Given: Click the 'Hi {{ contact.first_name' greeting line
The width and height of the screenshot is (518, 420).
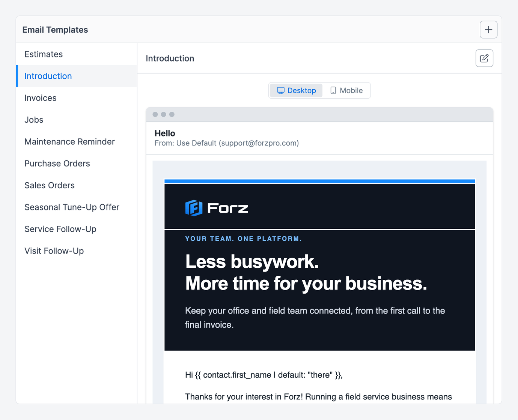Looking at the screenshot, I should click(x=264, y=375).
